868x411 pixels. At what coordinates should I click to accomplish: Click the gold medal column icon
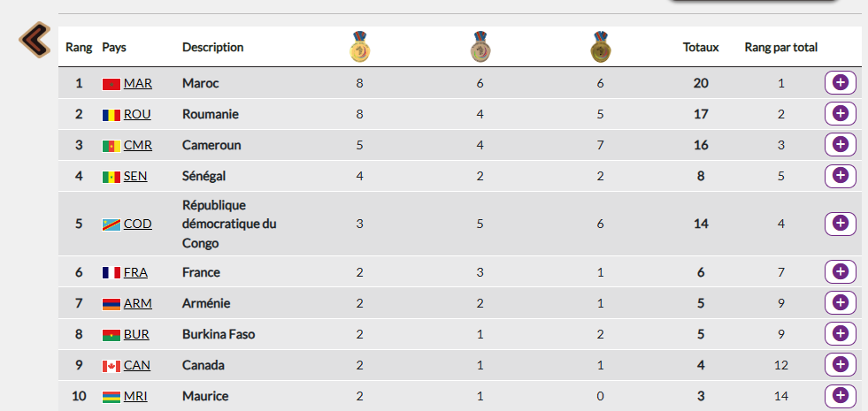[359, 48]
